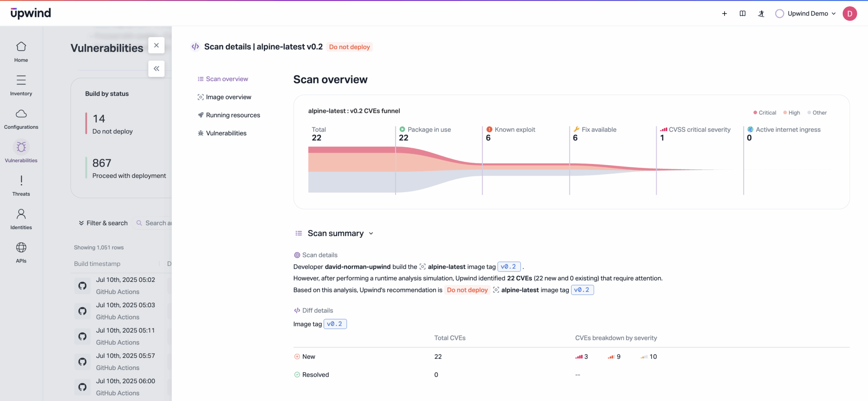Sort by Build timestamp column header
Screen dimensions: 868x401
point(97,264)
